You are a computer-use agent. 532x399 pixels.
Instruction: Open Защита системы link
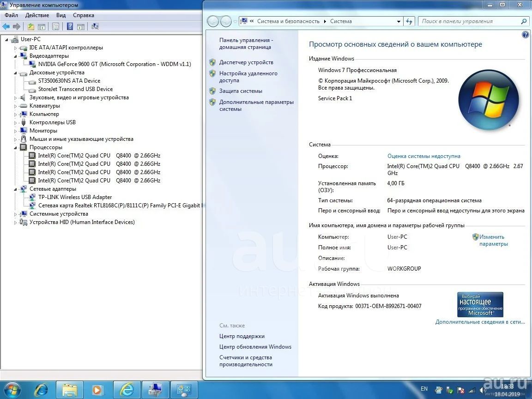(241, 91)
